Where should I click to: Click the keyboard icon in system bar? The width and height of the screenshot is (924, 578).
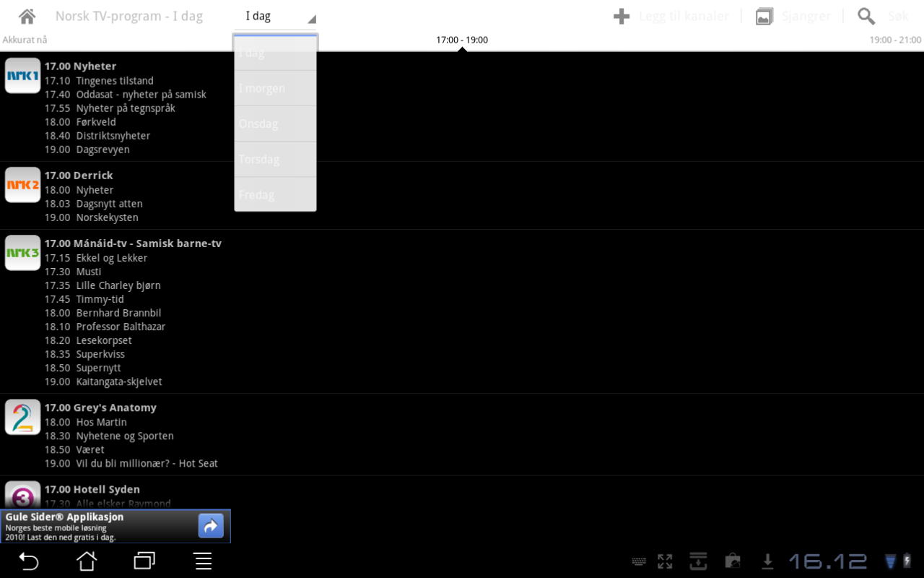pos(639,561)
